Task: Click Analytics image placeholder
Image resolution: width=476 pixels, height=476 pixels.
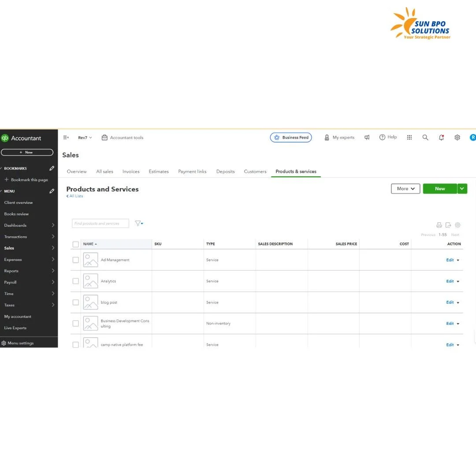Action: click(90, 281)
